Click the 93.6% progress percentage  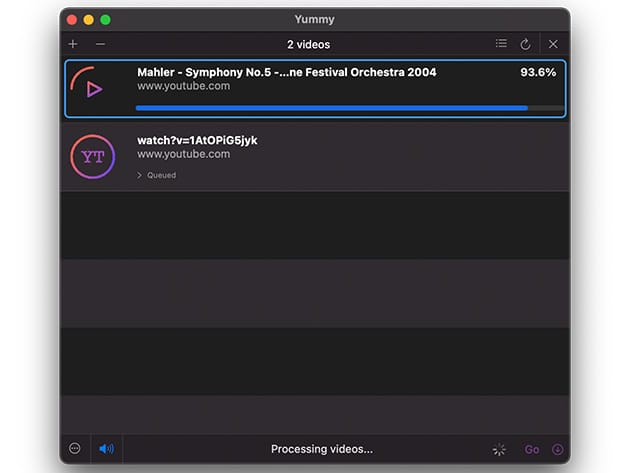tap(538, 72)
